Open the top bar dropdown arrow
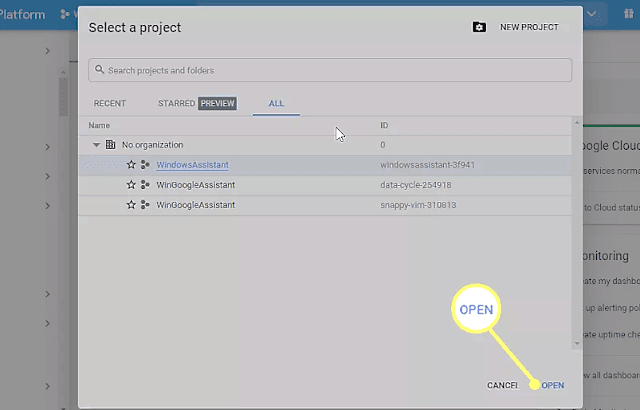The image size is (640, 410). 591,14
